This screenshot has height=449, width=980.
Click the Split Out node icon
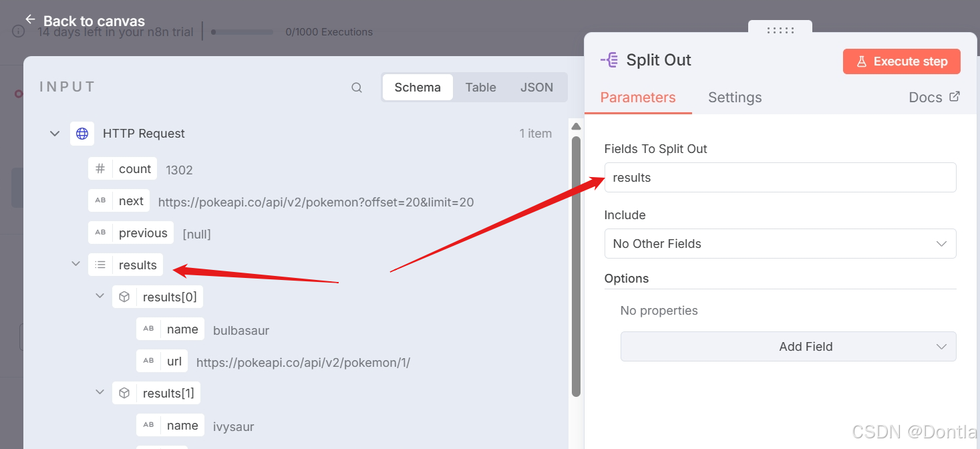click(x=609, y=60)
